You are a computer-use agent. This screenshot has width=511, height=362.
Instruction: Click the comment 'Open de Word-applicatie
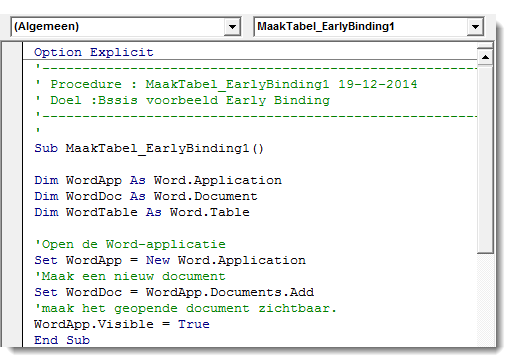point(130,244)
